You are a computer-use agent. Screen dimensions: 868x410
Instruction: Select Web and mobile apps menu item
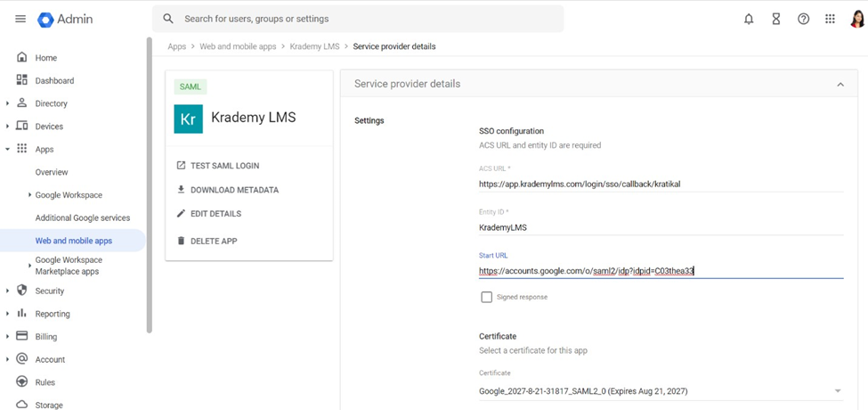point(72,241)
